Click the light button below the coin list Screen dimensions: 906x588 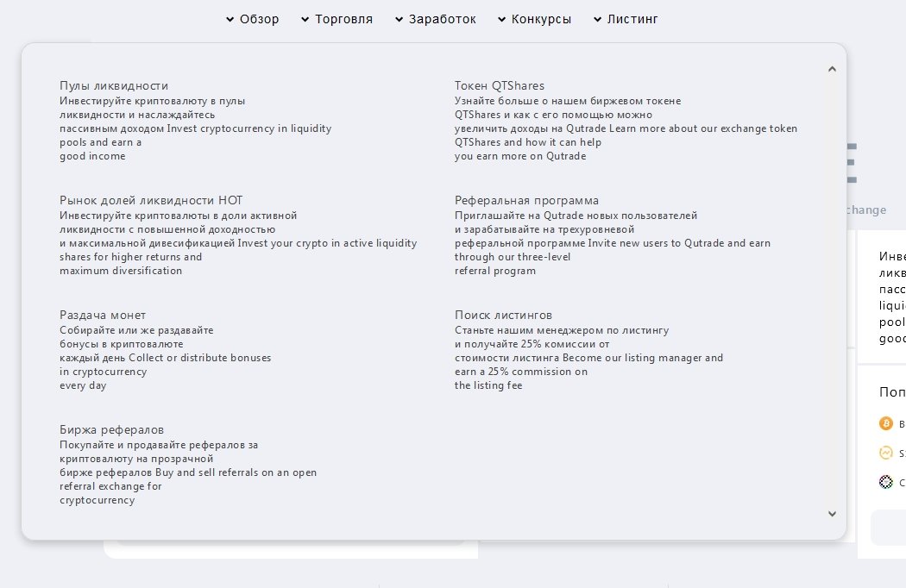(x=889, y=528)
